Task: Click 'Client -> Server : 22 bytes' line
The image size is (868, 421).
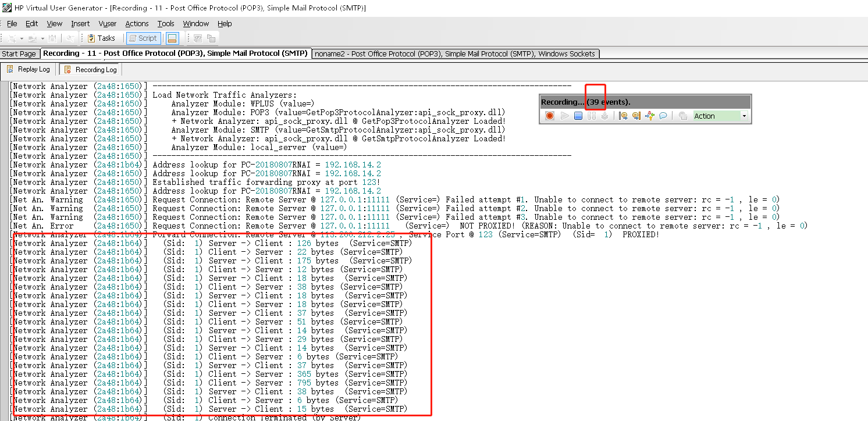Action: coord(207,252)
